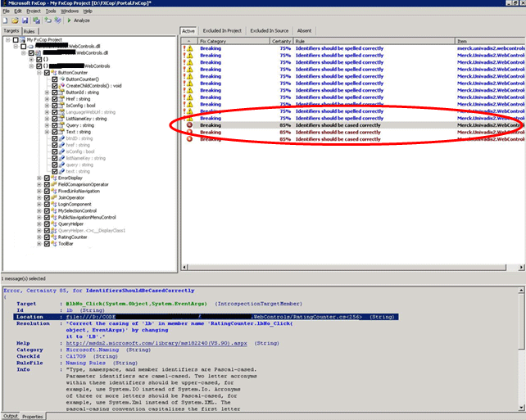
Task: Sort by the Rule column header
Action: pyautogui.click(x=374, y=41)
